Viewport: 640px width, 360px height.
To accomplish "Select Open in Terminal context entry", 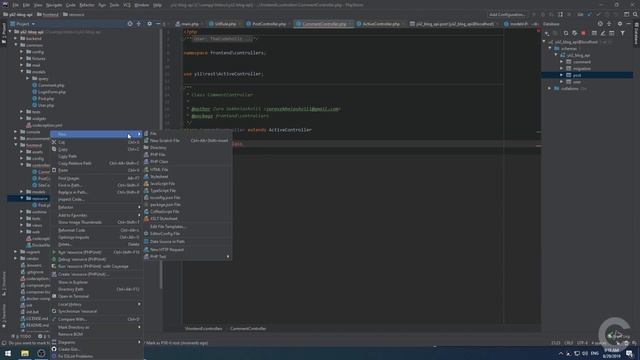I will click(96, 296).
